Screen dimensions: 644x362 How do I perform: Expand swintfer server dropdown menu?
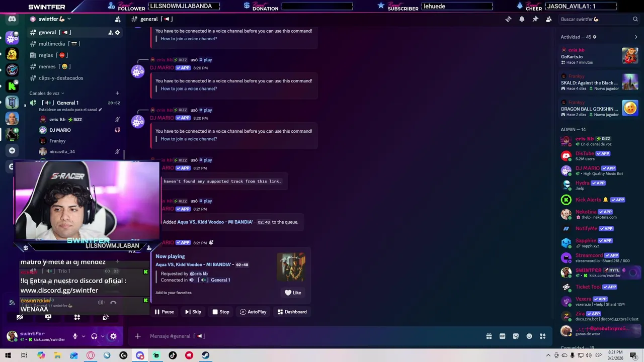click(x=69, y=19)
